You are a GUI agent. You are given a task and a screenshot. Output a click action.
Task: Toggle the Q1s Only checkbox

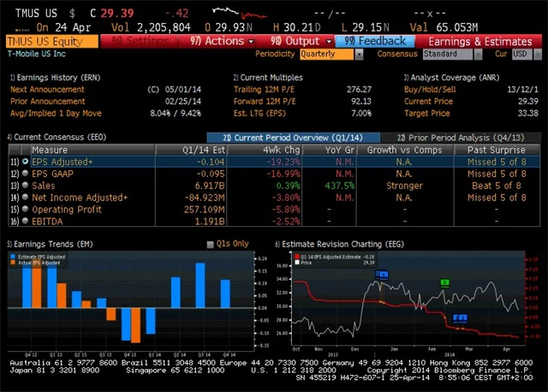click(210, 244)
